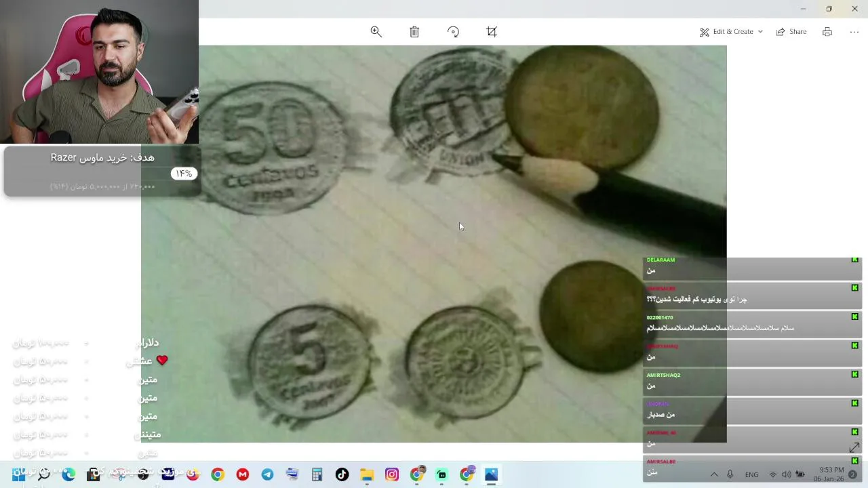Open Google Chrome from the taskbar
This screenshot has width=868, height=488.
click(218, 475)
